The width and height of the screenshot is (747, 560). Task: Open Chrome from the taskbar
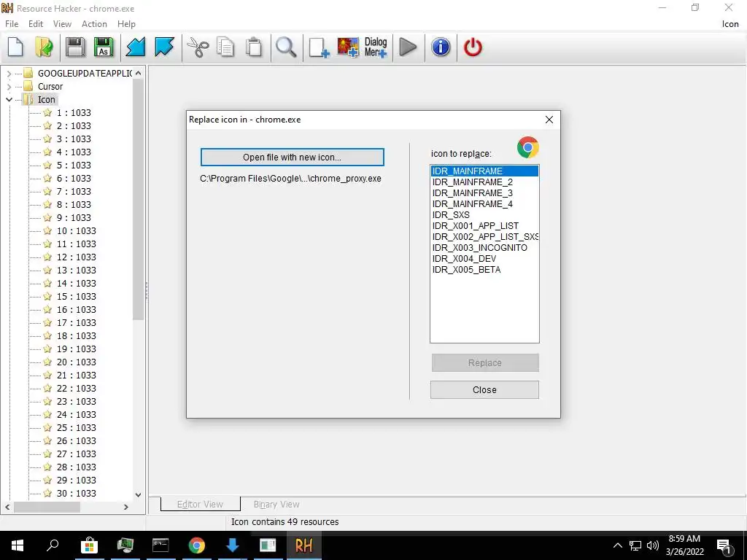[196, 545]
